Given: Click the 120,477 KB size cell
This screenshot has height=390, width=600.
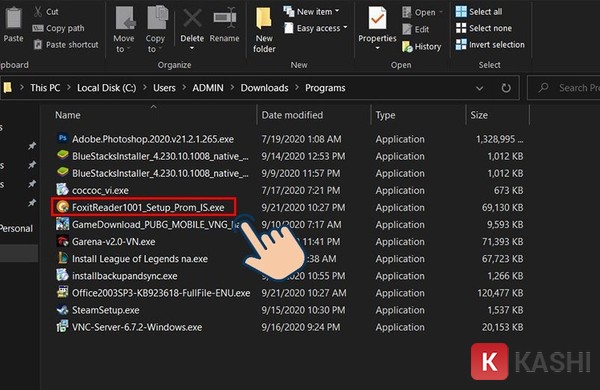Looking at the screenshot, I should point(500,293).
